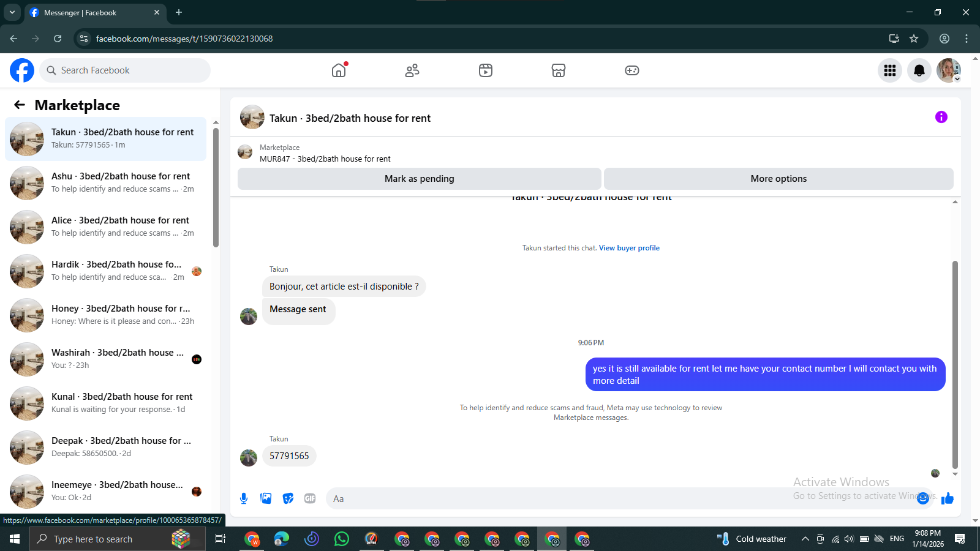Go back using the Marketplace back arrow
The width and height of the screenshot is (980, 551).
[x=20, y=105]
